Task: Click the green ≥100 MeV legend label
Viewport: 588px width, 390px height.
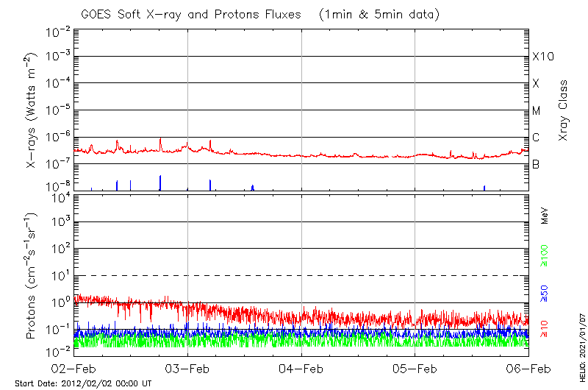Action: tap(545, 257)
